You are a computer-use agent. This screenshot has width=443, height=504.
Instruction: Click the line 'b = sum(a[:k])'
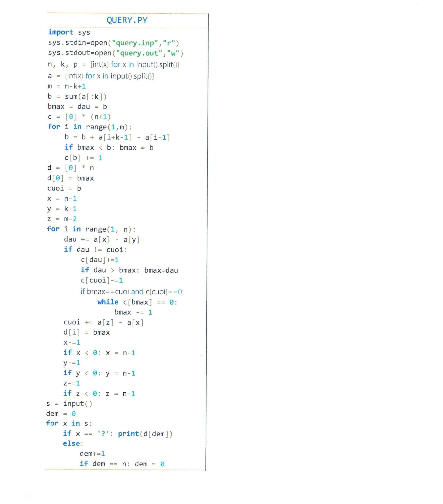pos(77,96)
